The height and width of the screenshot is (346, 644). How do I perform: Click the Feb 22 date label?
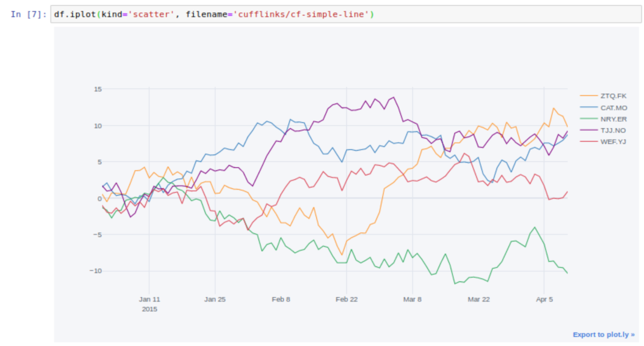[347, 299]
